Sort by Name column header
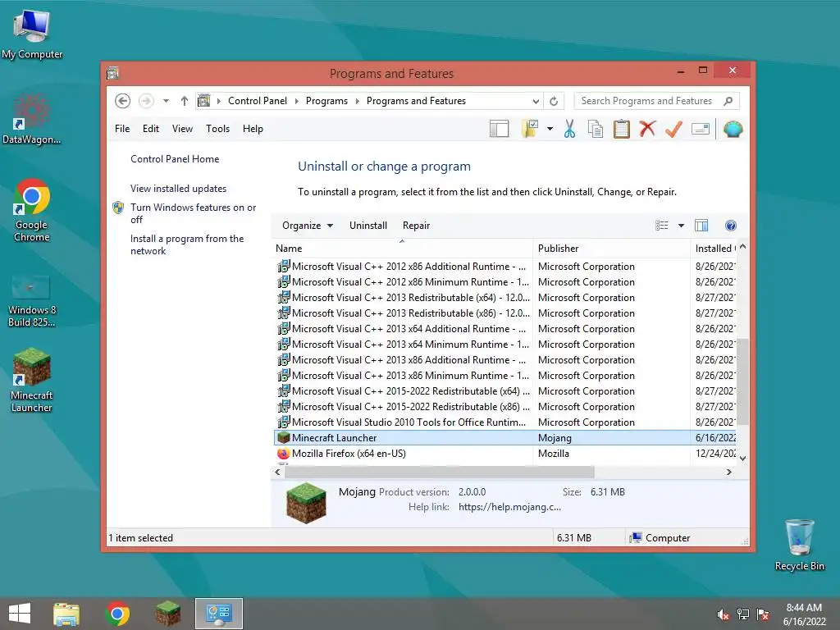 [x=402, y=249]
